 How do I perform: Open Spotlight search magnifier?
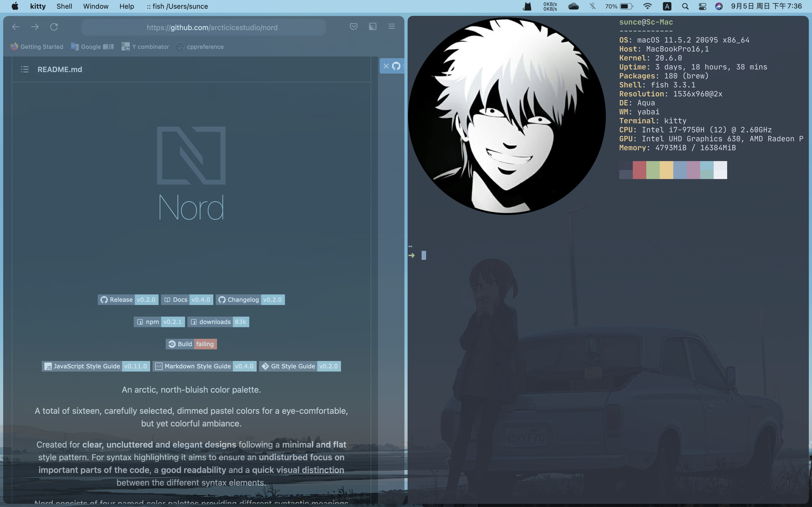point(685,6)
